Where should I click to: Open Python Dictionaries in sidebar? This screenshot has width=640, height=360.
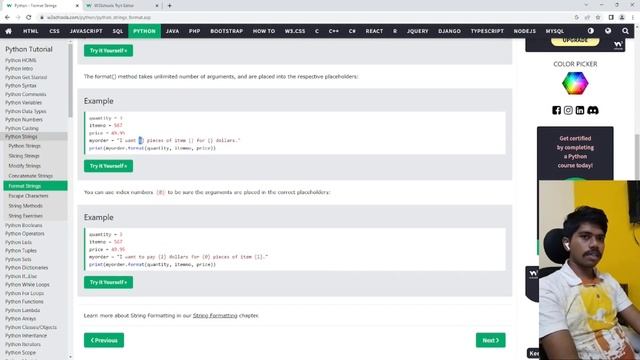[27, 267]
